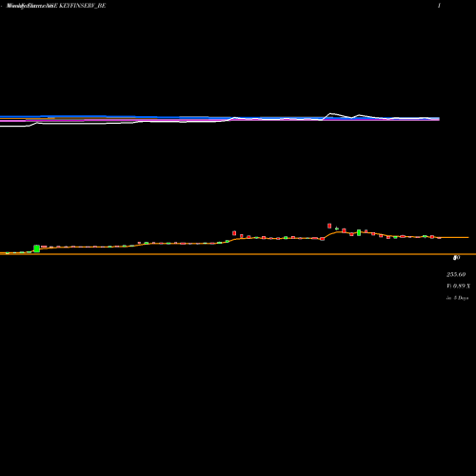Select the tall green candle after the peak
This screenshot has height=476, width=476.
359,232
